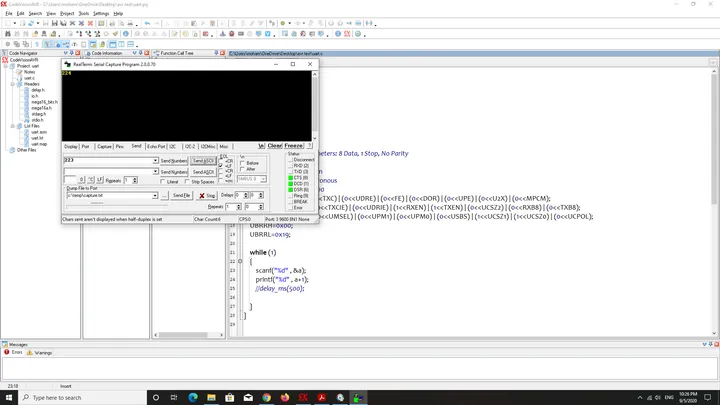Open dropdown of the second send box
Image resolution: width=720 pixels, height=405 pixels.
[155, 171]
